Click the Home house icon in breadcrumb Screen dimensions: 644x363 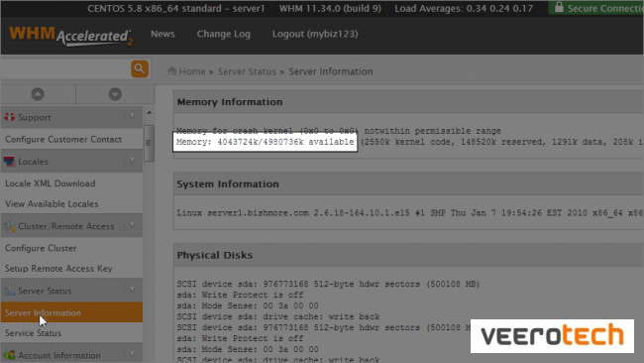[172, 70]
